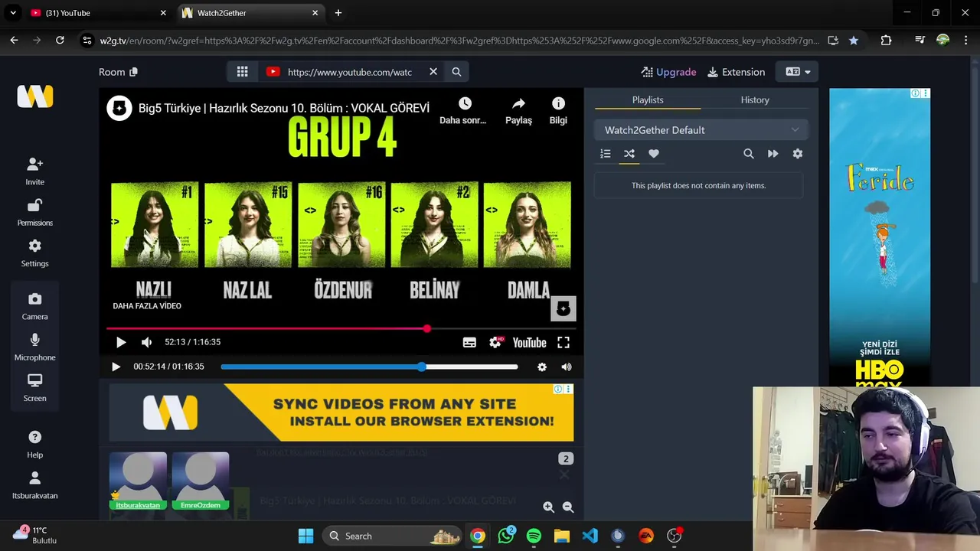980x551 pixels.
Task: Open the Settings gear in sidebar
Action: (34, 253)
